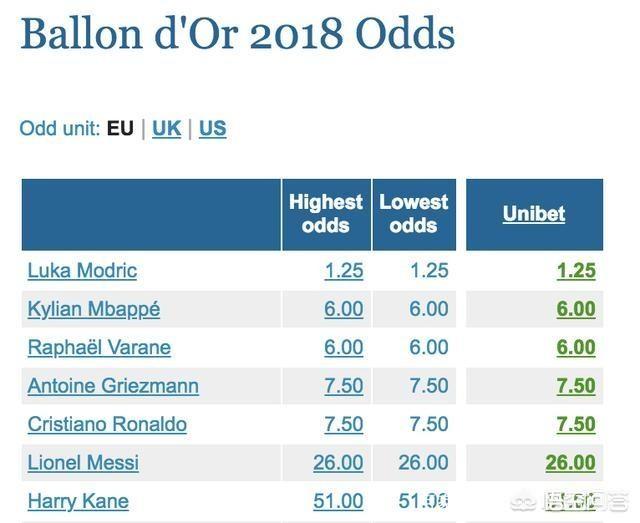The width and height of the screenshot is (640, 523).
Task: Switch odd unit to UK
Action: [166, 129]
